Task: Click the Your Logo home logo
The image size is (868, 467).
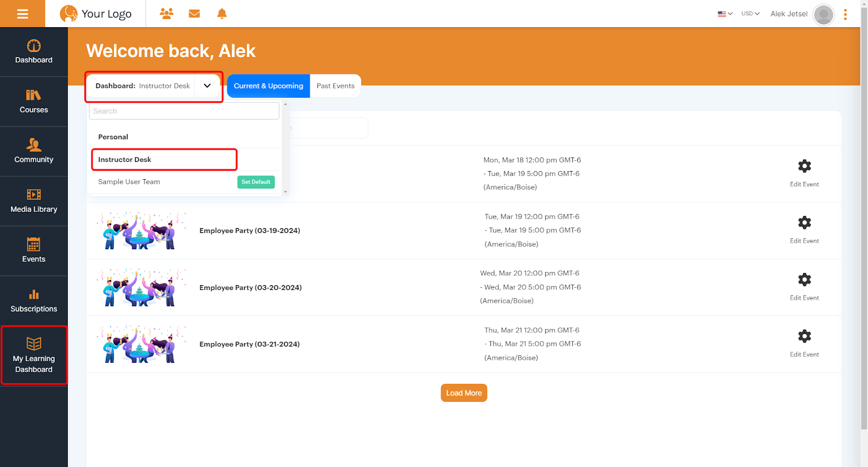Action: [x=95, y=14]
